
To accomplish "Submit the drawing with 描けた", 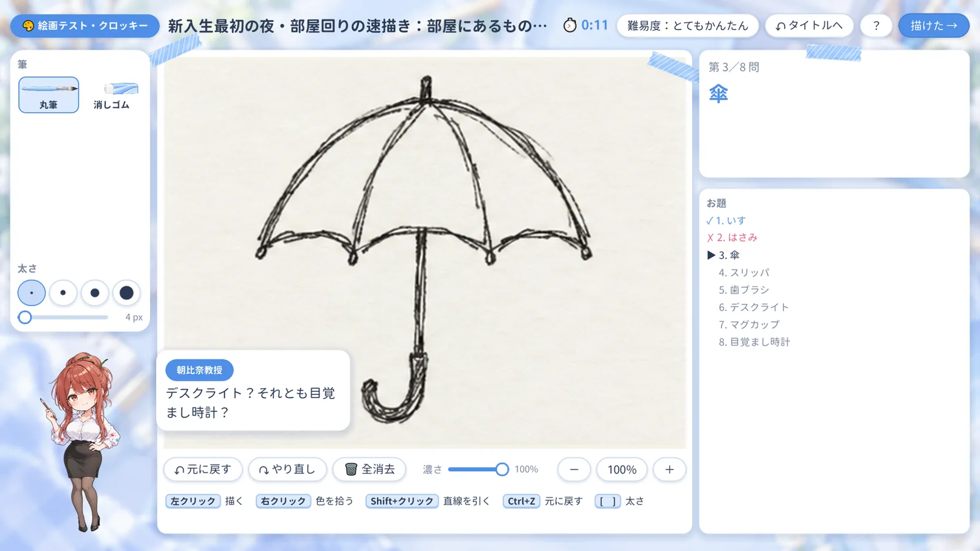I will tap(933, 26).
